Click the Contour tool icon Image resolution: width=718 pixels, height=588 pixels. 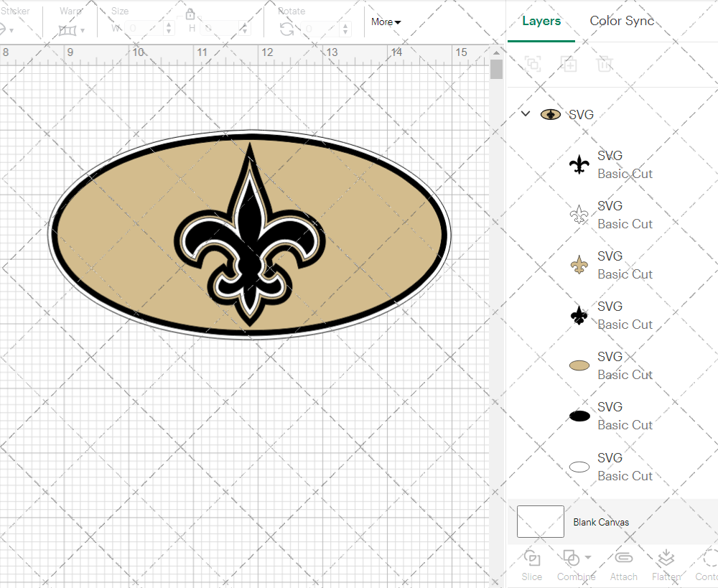pos(710,559)
